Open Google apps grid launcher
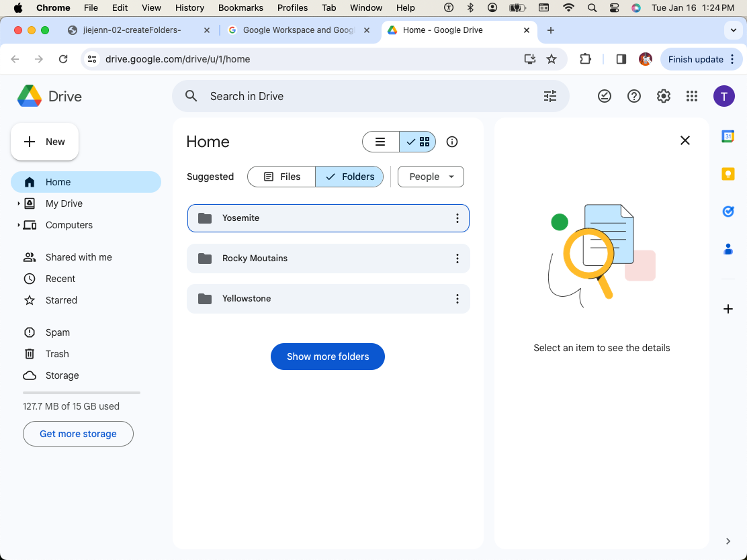Viewport: 747px width, 560px height. [692, 96]
